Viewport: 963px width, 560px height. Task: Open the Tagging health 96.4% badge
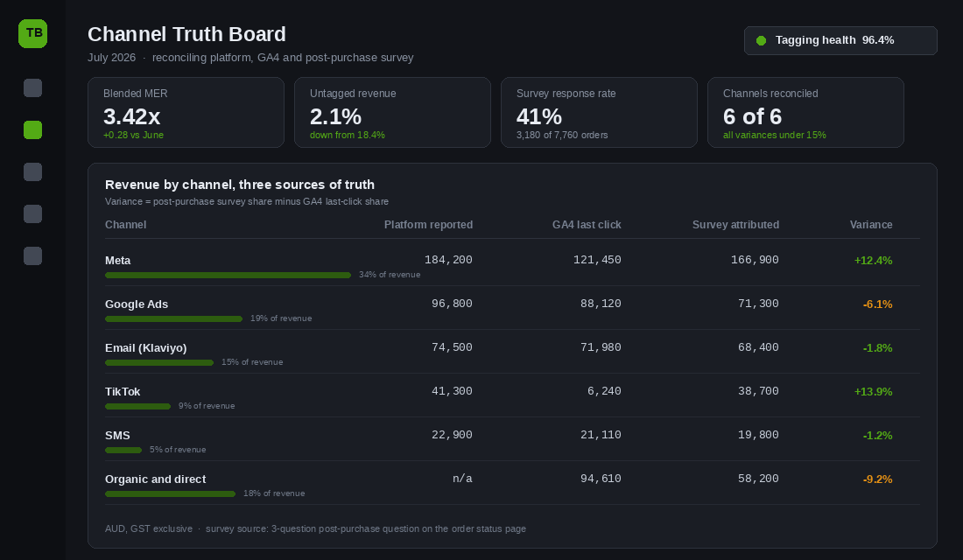(840, 40)
